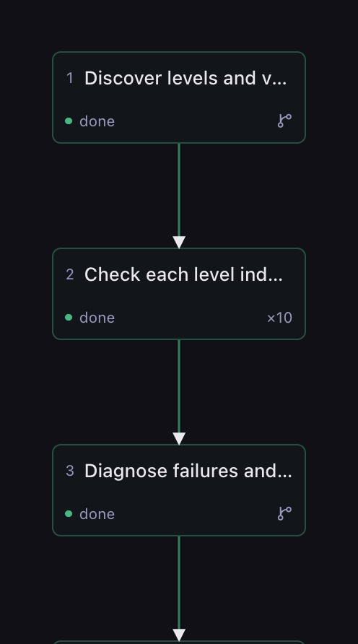Click the "done" status text on step 3
358x644 pixels.
click(x=97, y=514)
